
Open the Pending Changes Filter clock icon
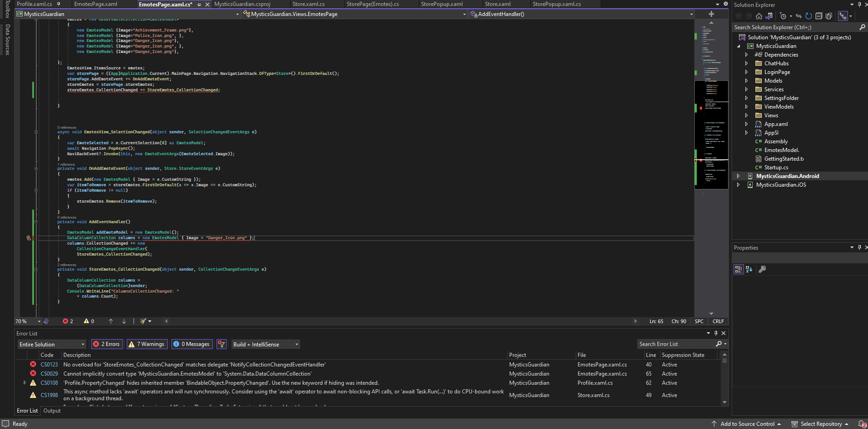point(783,16)
